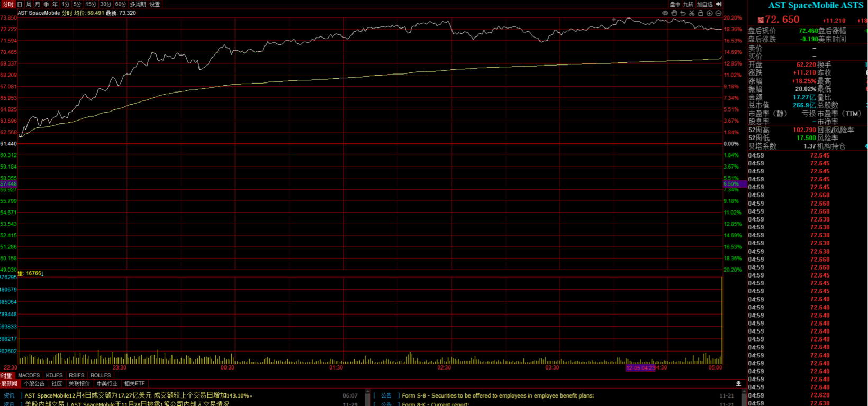Click the news list scrollbar
The width and height of the screenshot is (868, 406).
pos(368,398)
